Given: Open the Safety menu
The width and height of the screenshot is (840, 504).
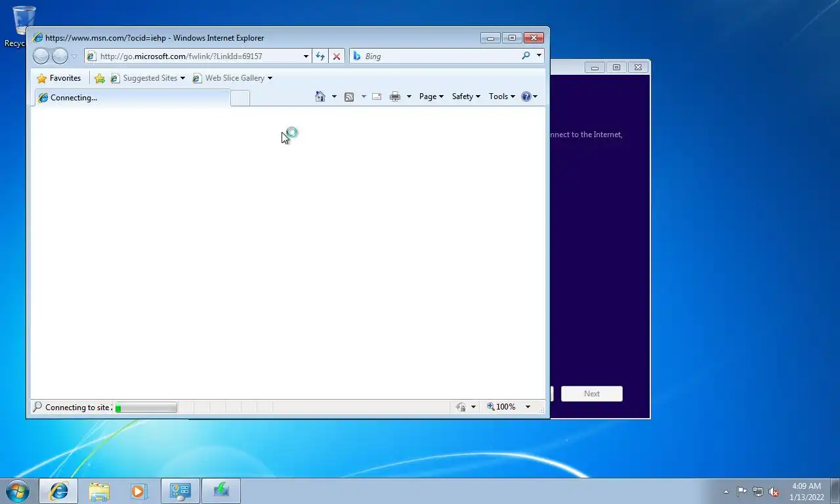Looking at the screenshot, I should (466, 96).
